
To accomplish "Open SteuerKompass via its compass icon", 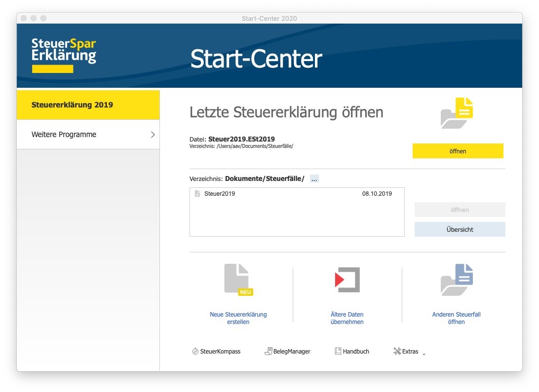I will click(195, 352).
